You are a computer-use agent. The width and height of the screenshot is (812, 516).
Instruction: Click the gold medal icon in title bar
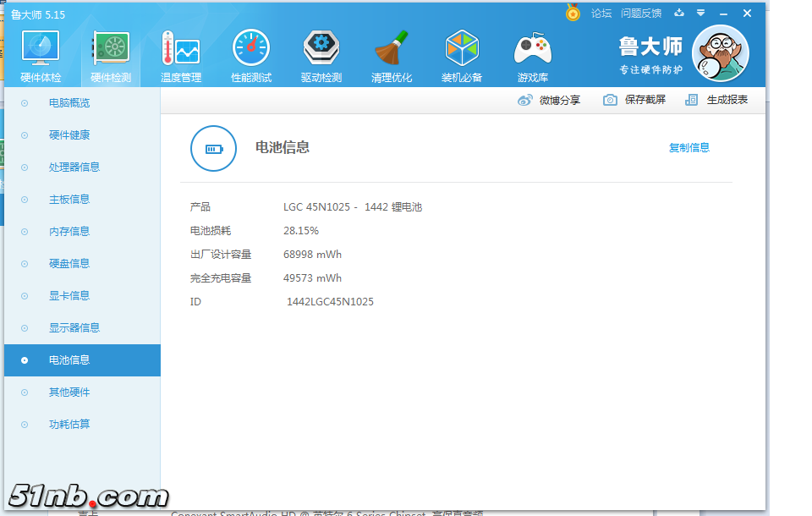(573, 13)
